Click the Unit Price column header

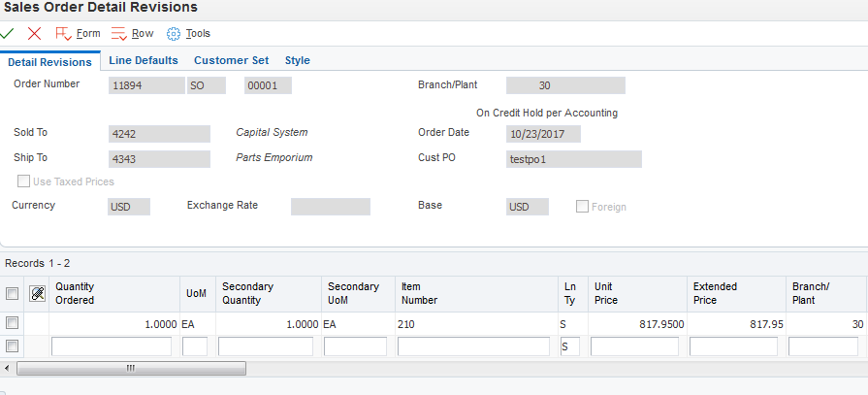coord(638,294)
